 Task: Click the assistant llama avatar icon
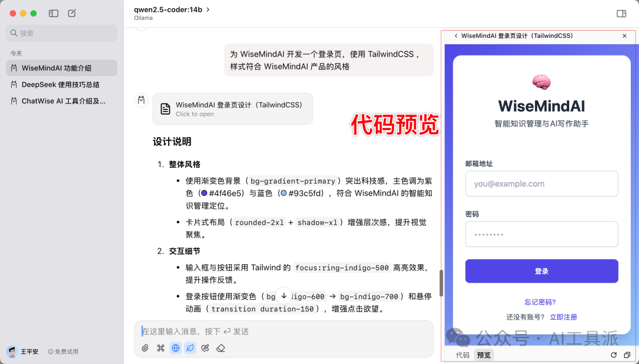(x=141, y=100)
